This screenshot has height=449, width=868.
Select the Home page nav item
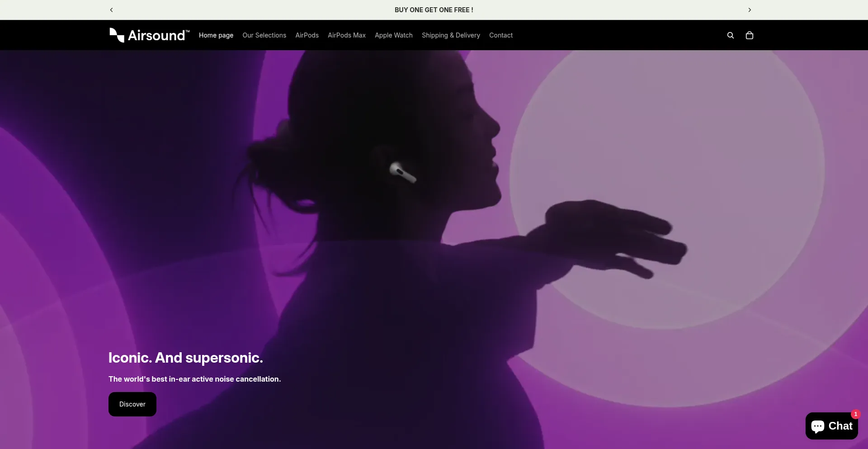[x=216, y=35]
